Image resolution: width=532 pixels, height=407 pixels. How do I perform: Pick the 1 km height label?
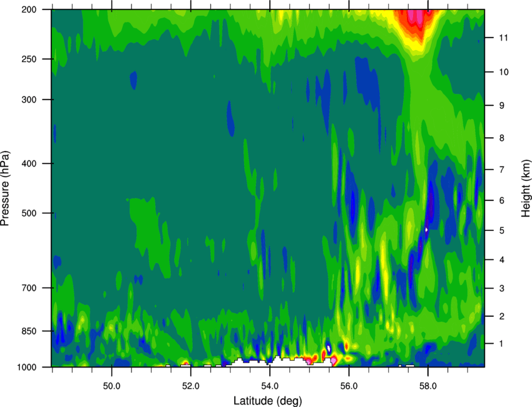tap(502, 344)
